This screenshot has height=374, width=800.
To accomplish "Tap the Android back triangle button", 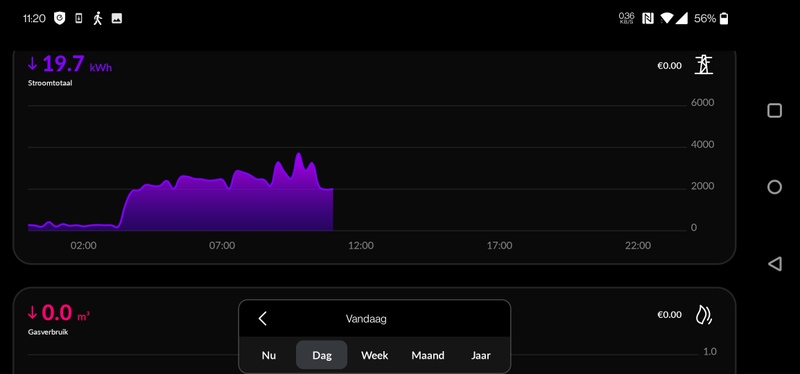I will pyautogui.click(x=774, y=264).
